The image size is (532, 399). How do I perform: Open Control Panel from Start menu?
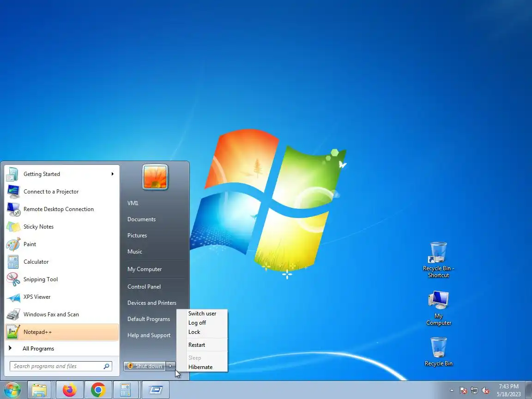(x=144, y=287)
